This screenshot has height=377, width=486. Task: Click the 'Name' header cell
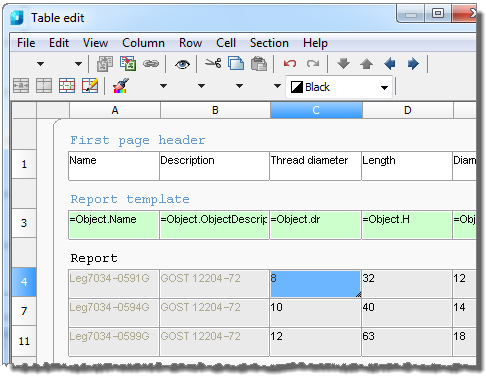click(x=114, y=166)
